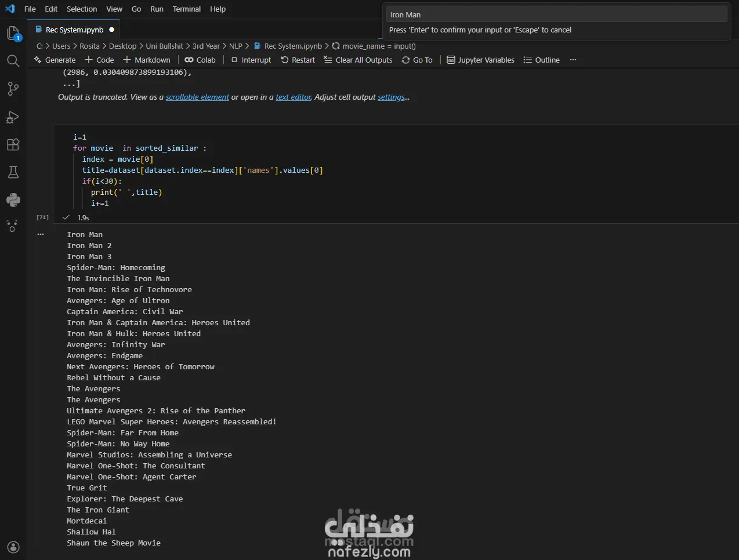Click execution count [71]
Image resolution: width=739 pixels, height=560 pixels.
(x=42, y=217)
